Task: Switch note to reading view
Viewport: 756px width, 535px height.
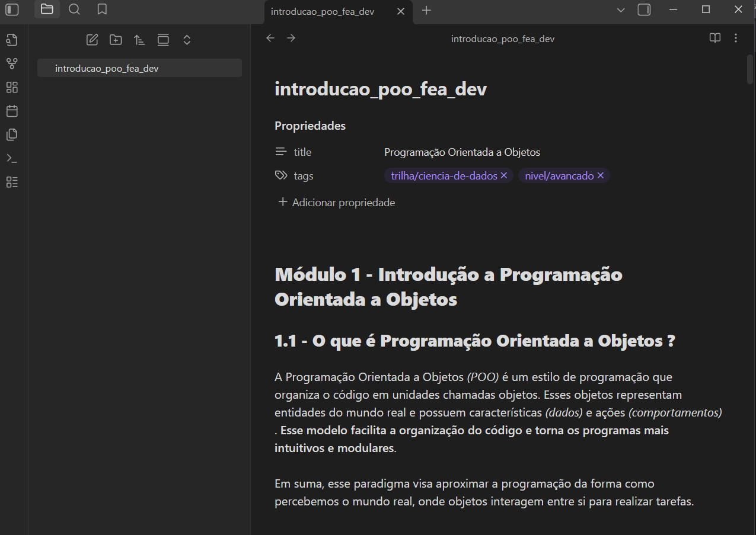Action: (x=715, y=38)
